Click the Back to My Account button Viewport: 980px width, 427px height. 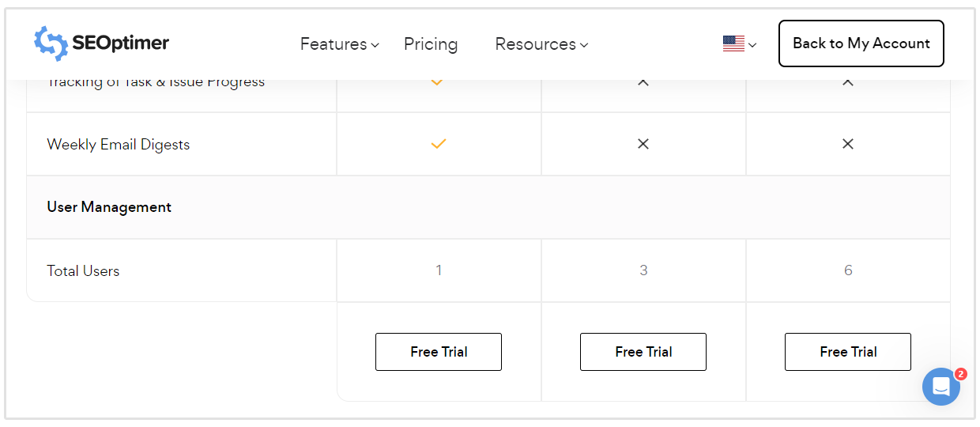click(x=861, y=43)
